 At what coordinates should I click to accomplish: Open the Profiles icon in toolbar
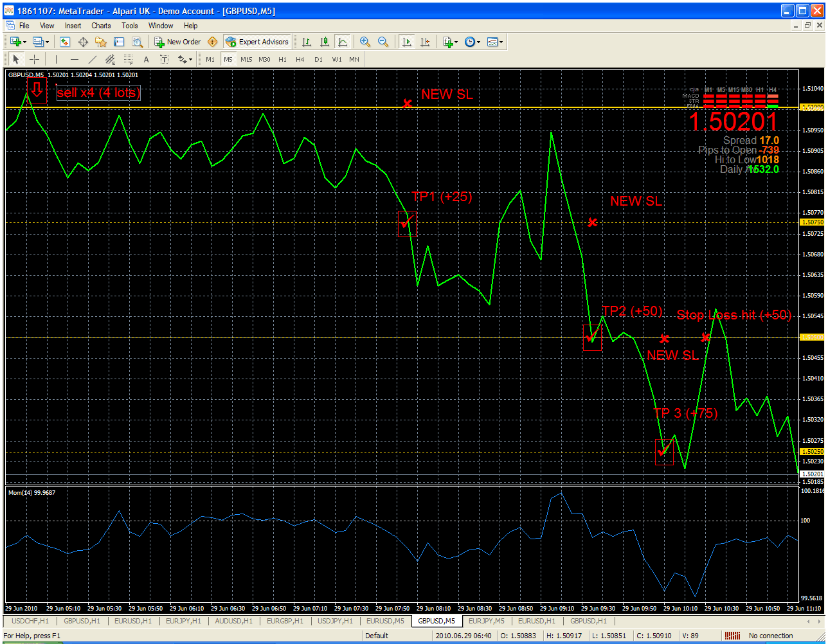point(39,42)
